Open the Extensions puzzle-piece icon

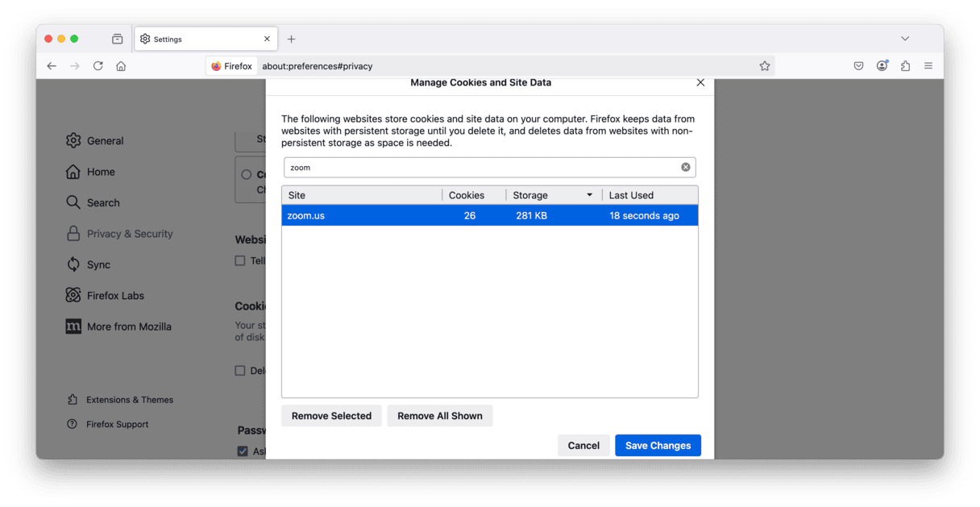tap(906, 66)
